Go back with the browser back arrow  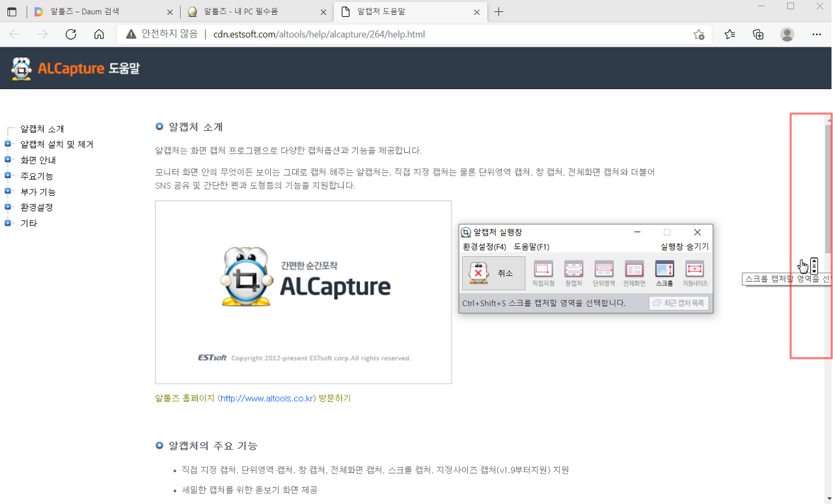pos(14,34)
